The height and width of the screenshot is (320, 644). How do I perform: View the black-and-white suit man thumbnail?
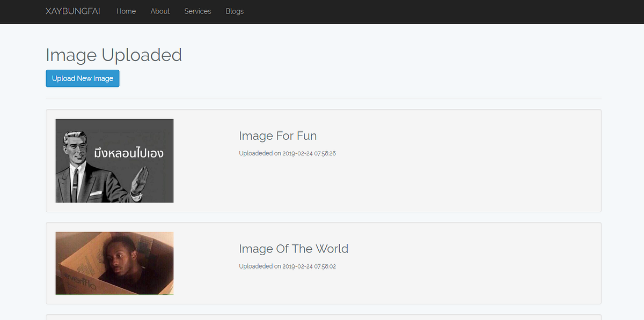(x=114, y=160)
